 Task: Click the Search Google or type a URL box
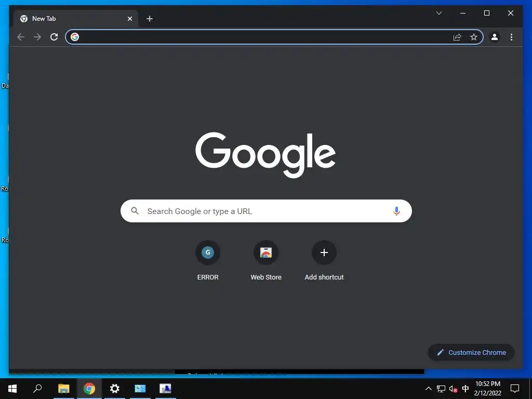266,211
